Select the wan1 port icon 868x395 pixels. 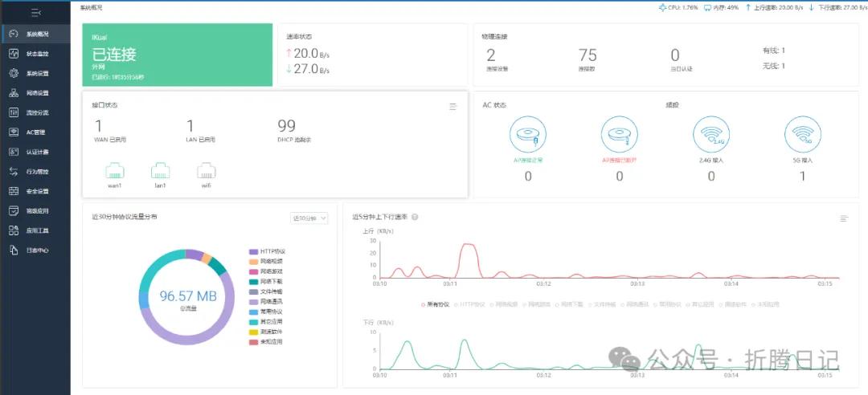coord(114,171)
